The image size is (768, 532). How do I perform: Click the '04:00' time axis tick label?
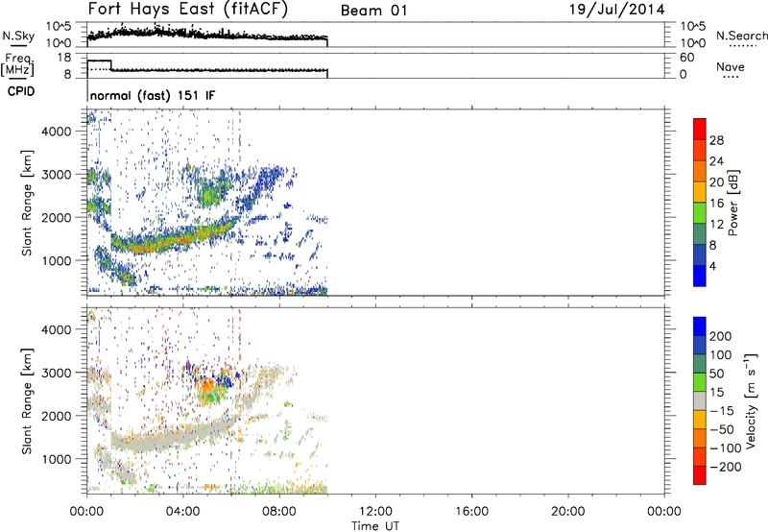pyautogui.click(x=183, y=512)
